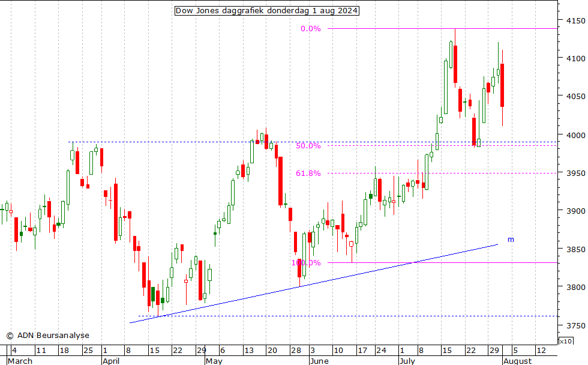Click the March '18' date label
This screenshot has width=588, height=365.
64,351
